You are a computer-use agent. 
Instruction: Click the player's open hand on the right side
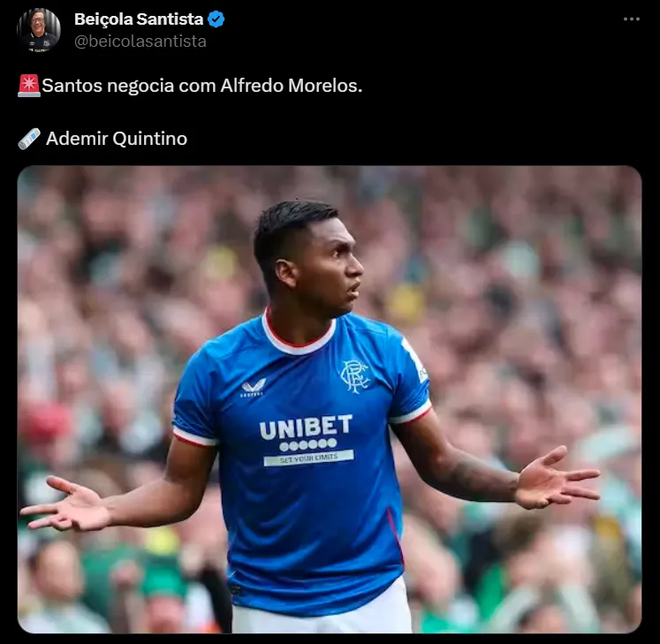point(557,479)
